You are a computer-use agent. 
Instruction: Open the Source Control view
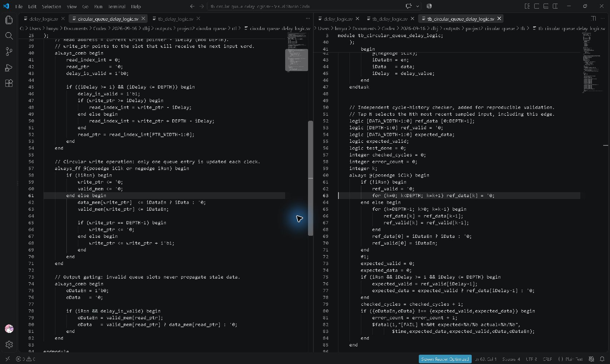click(9, 52)
